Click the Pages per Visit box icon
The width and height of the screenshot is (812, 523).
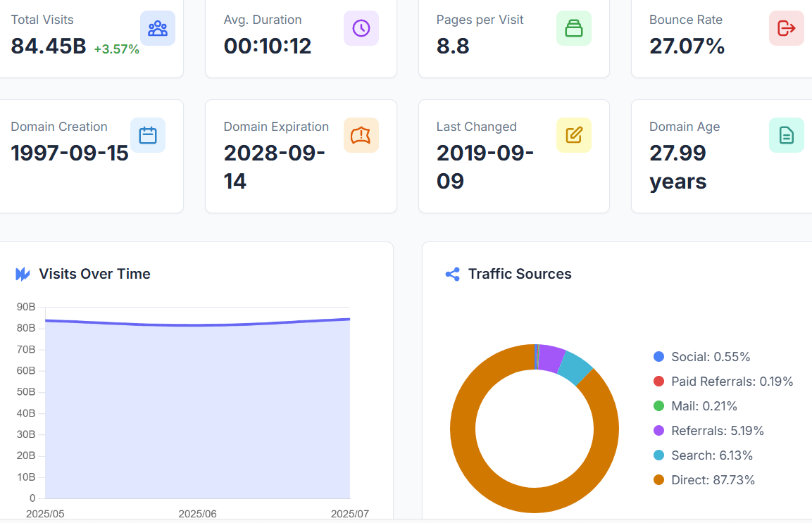pyautogui.click(x=574, y=28)
